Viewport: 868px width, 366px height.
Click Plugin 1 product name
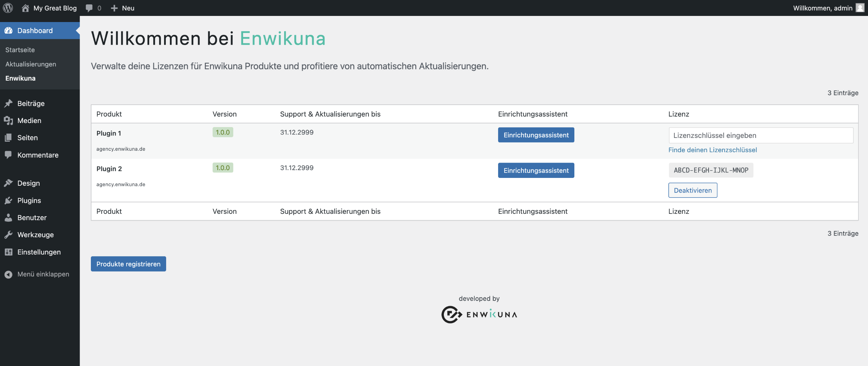point(109,133)
